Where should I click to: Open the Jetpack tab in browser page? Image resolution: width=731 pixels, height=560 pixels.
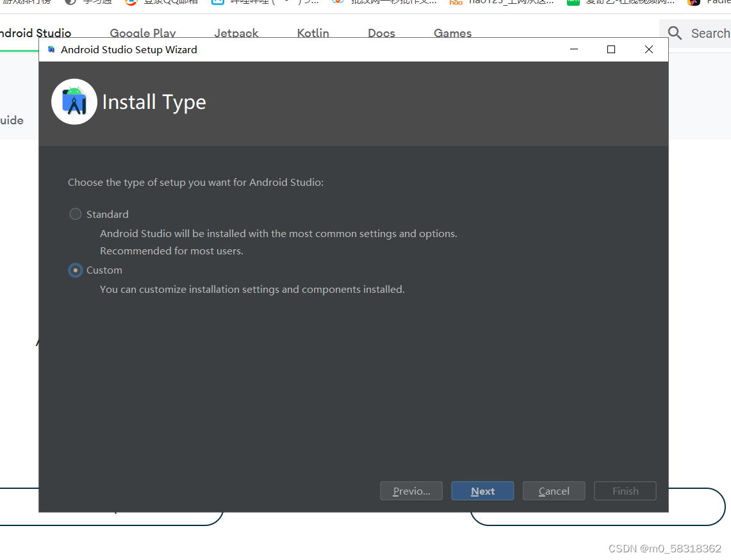point(236,33)
